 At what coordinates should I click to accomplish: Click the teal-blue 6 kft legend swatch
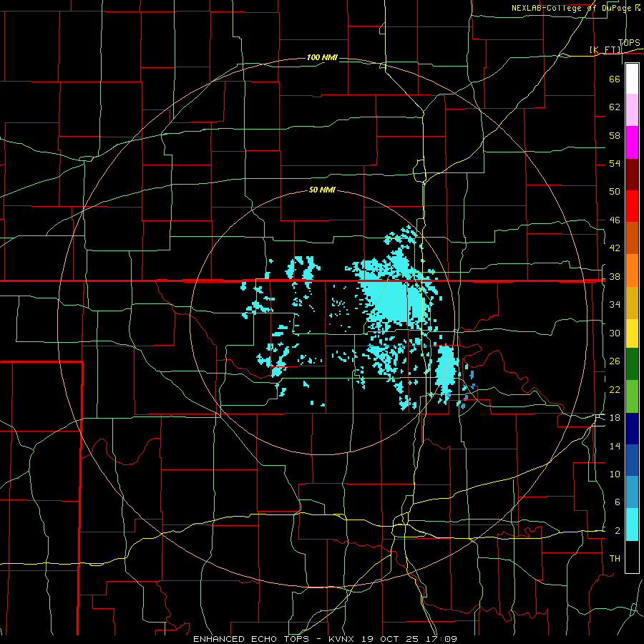click(632, 492)
